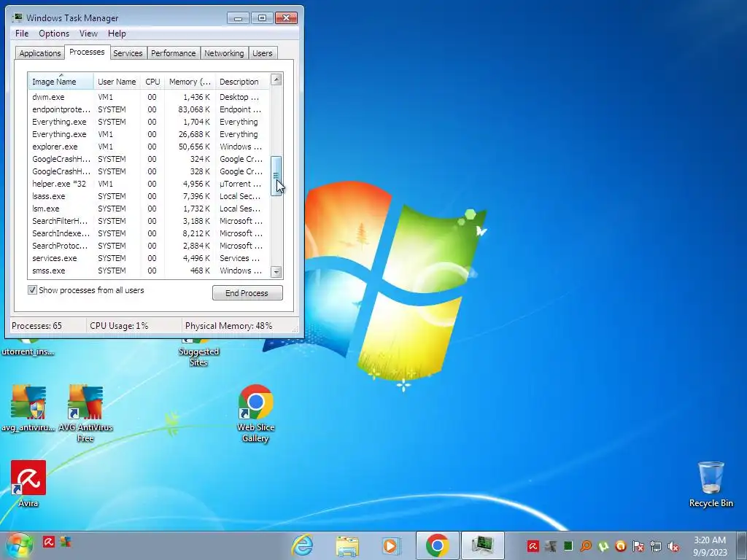Uncheck Show processes from all users

tap(32, 290)
